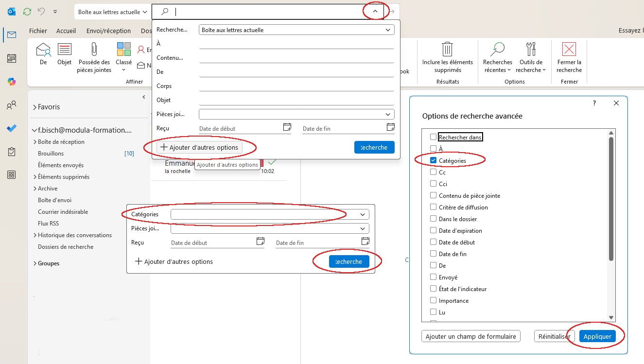This screenshot has height=364, width=644.
Task: Click 'Fermer la recherche' red X icon
Action: pos(569,50)
